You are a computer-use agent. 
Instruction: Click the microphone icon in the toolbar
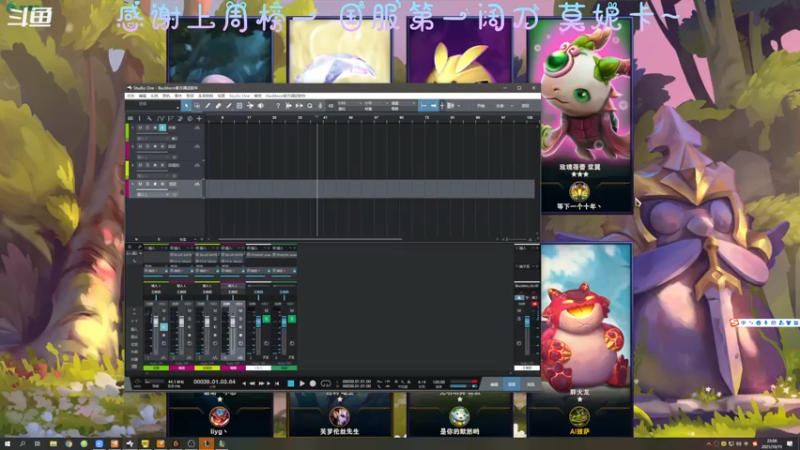(320, 106)
